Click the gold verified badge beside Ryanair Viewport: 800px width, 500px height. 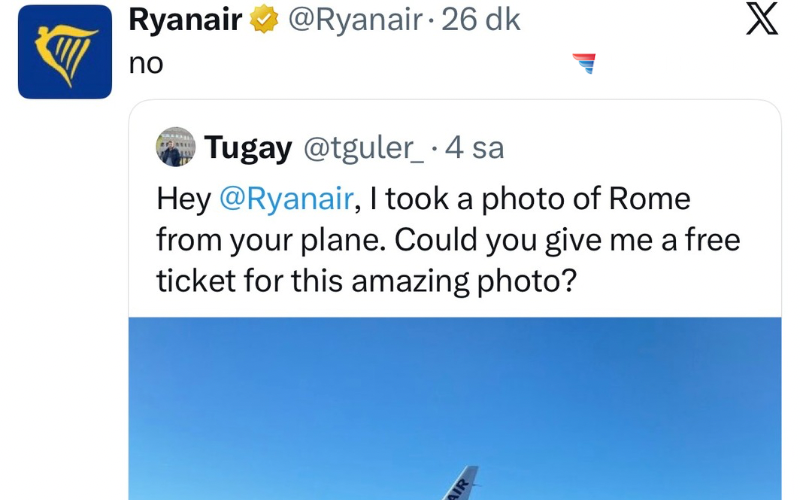click(x=264, y=19)
